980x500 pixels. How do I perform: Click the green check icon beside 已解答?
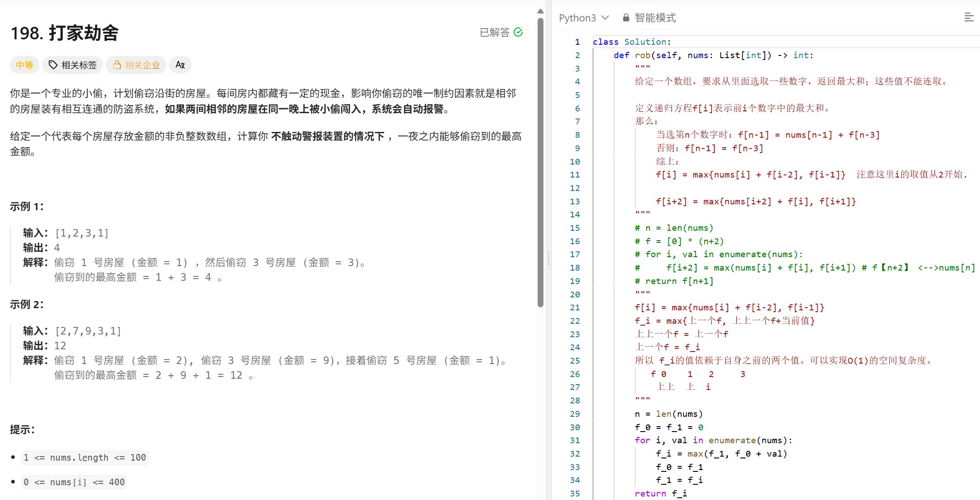pos(518,32)
